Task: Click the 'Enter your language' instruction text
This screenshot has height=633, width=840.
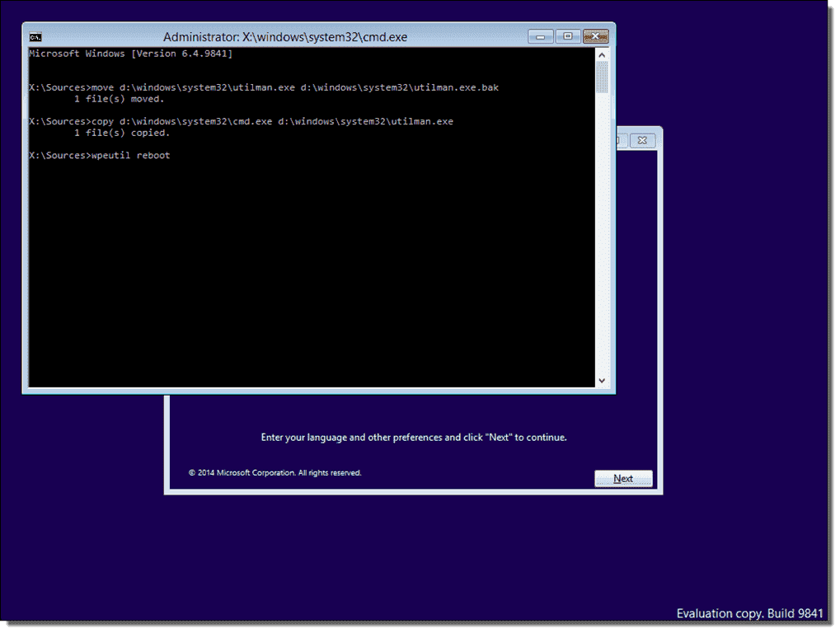Action: click(x=414, y=438)
